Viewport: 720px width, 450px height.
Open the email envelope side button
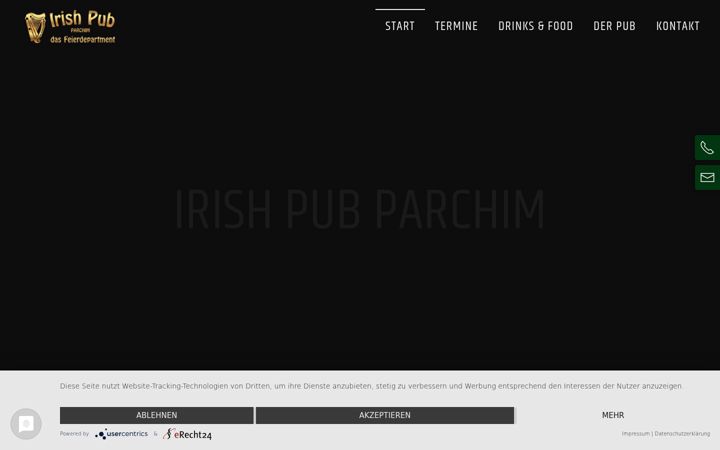(707, 178)
